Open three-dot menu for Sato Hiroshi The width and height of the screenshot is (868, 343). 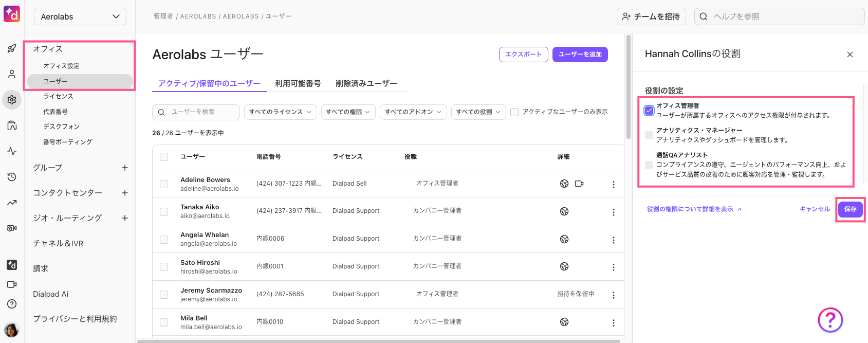click(x=613, y=267)
